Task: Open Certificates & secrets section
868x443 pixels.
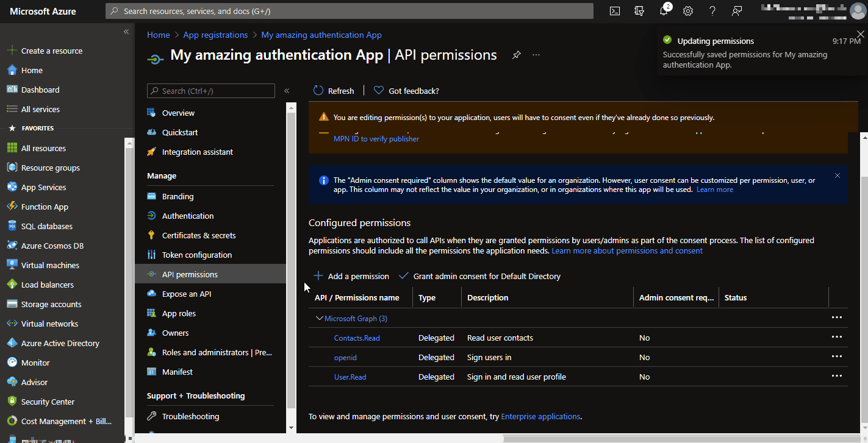Action: tap(199, 235)
